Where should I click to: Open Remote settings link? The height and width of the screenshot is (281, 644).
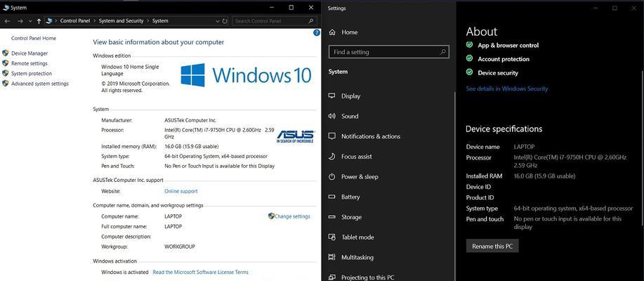29,64
